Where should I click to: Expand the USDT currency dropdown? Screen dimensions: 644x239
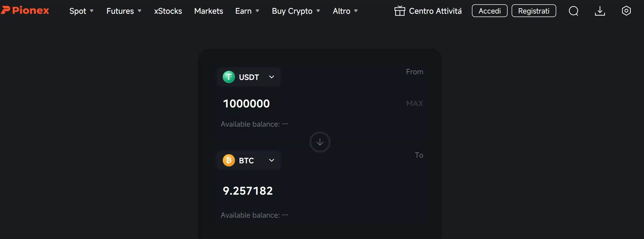[x=271, y=77]
